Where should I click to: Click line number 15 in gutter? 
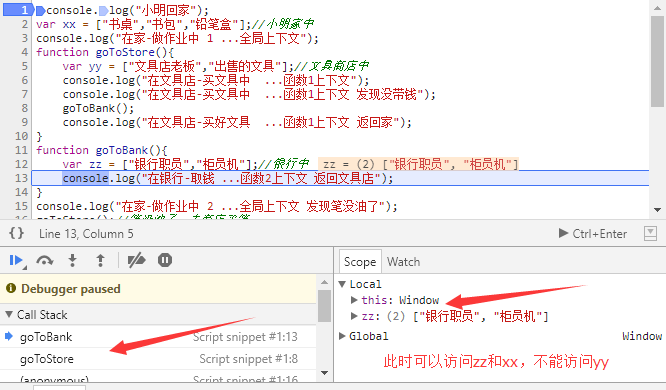point(21,206)
